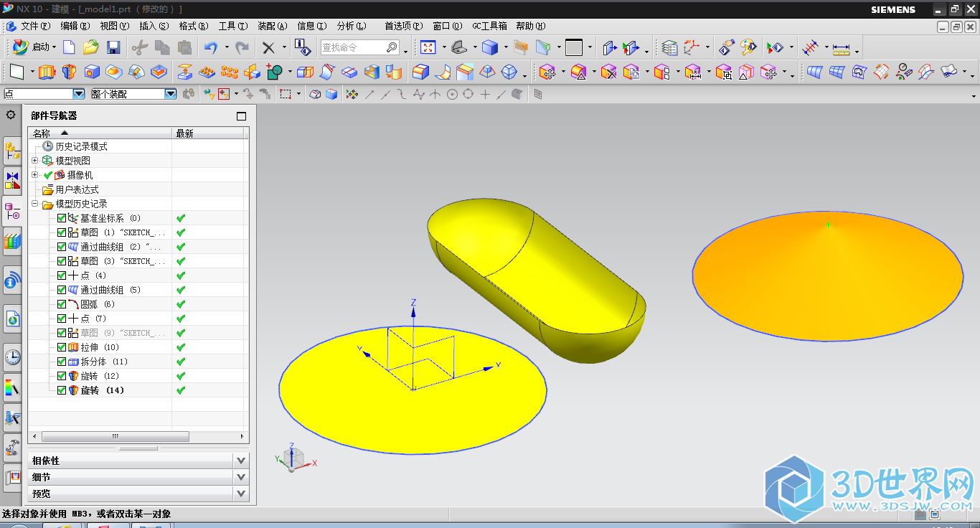Click the Cut scissors icon
This screenshot has width=980, height=528.
coord(139,47)
